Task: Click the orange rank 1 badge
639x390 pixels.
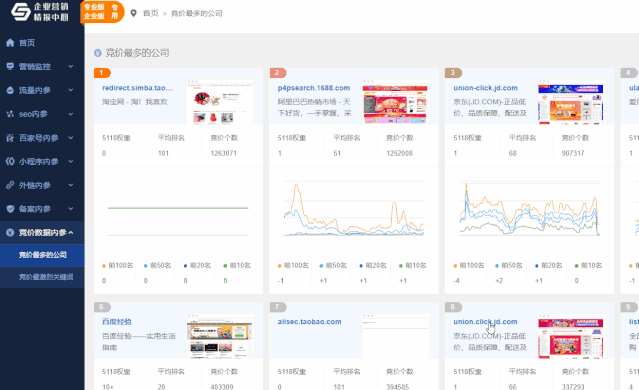Action: click(x=102, y=73)
